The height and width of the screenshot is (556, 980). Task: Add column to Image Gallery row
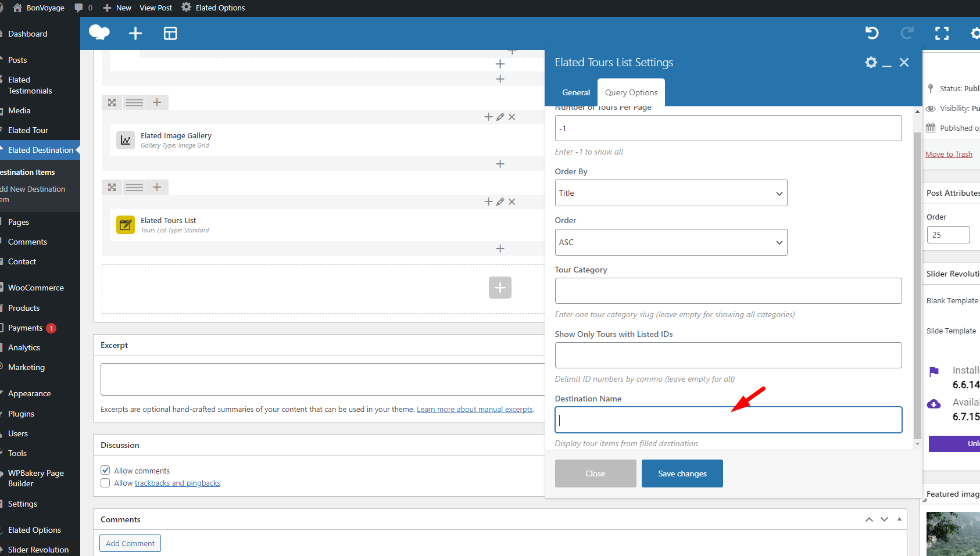click(157, 102)
